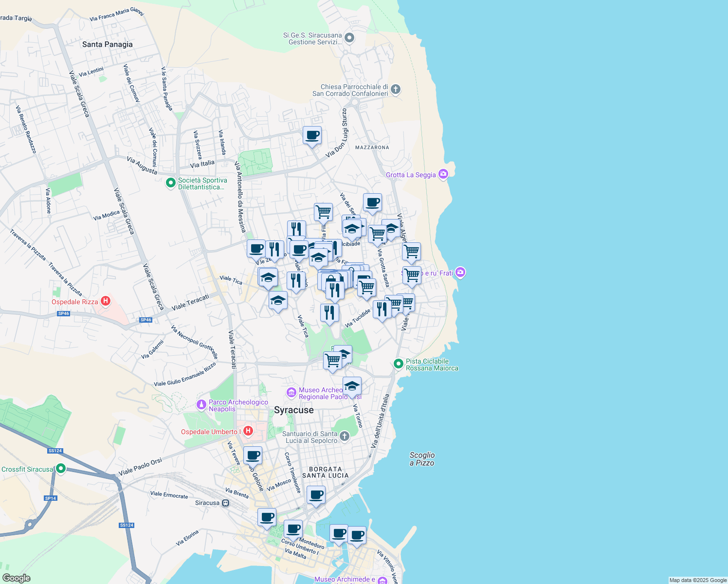
Task: Select the cafe marker beside Via Tevere
Action: (x=253, y=456)
